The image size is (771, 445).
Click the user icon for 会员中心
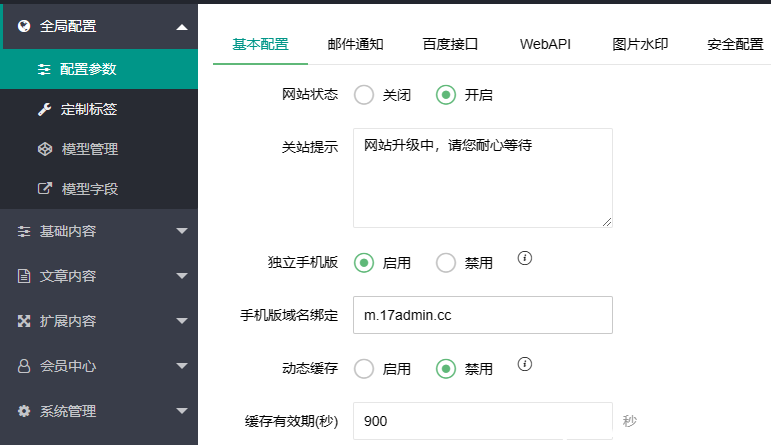pyautogui.click(x=24, y=366)
